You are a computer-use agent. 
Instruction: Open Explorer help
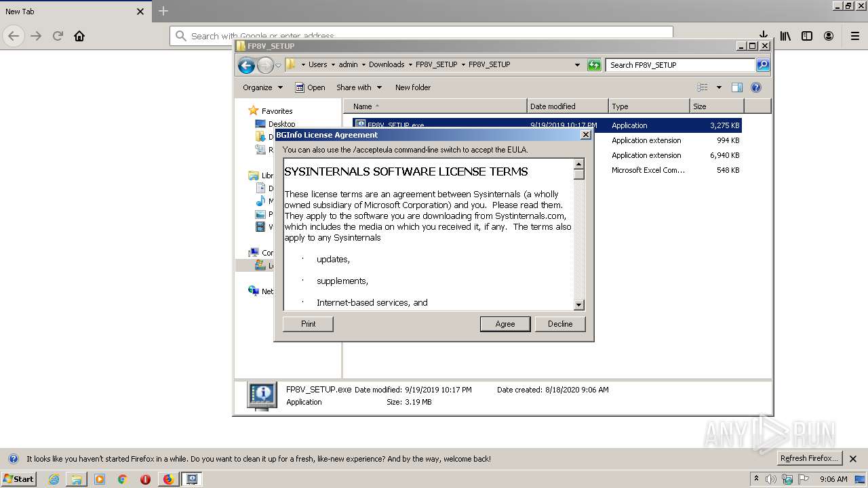(x=756, y=87)
